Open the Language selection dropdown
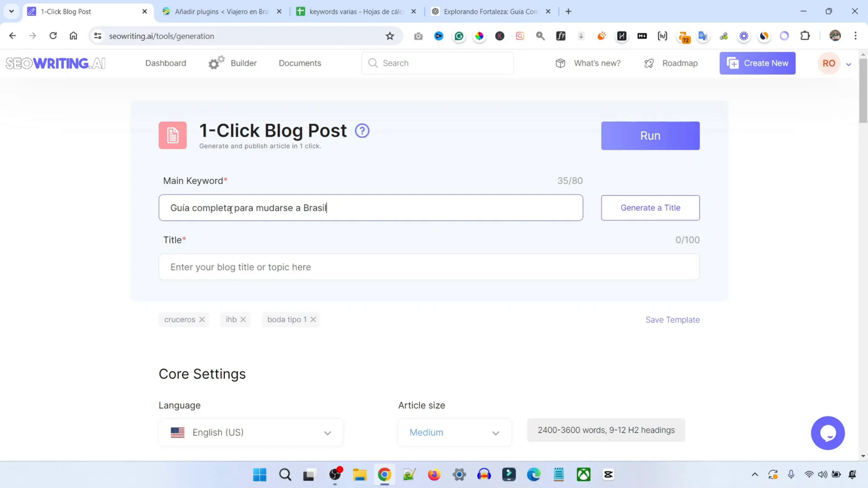 coord(250,432)
